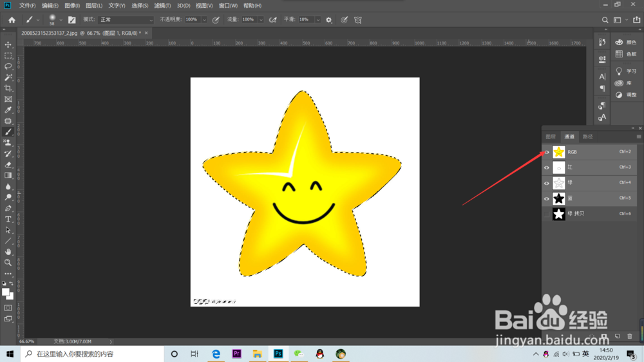This screenshot has height=362, width=644.
Task: Click the foreground color swatch
Action: [5, 292]
